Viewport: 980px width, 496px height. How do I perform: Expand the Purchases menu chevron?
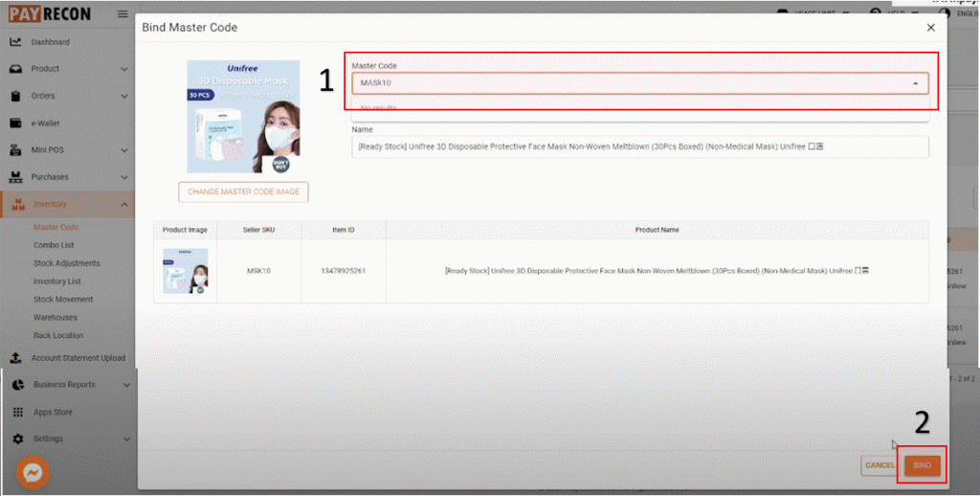[123, 177]
